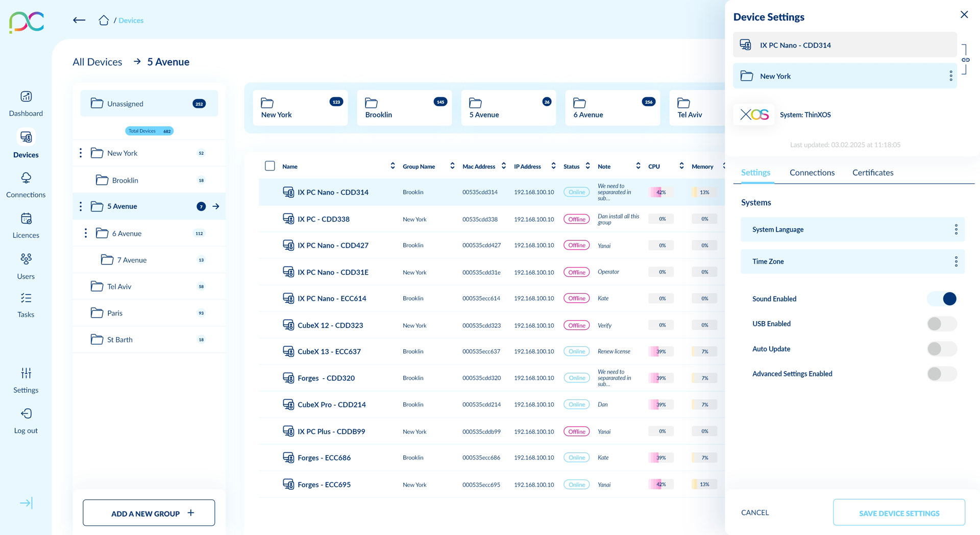Open the Dashboard sidebar icon

click(x=26, y=97)
